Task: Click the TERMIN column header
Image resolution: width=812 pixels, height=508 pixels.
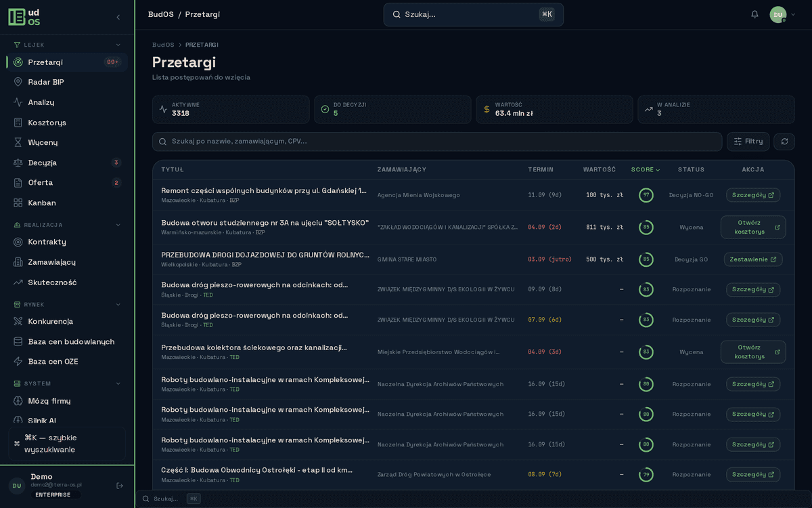Action: click(x=541, y=169)
